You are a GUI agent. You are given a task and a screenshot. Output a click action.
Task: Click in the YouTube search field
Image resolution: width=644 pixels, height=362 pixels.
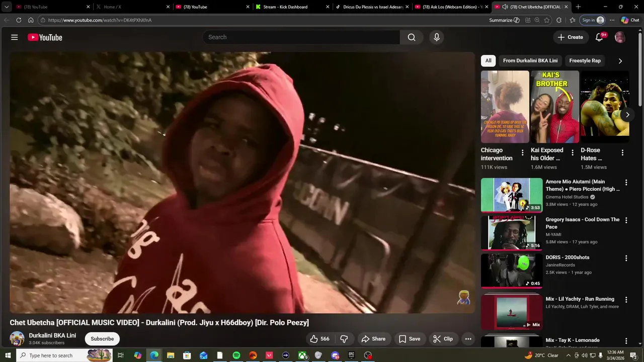pos(301,37)
